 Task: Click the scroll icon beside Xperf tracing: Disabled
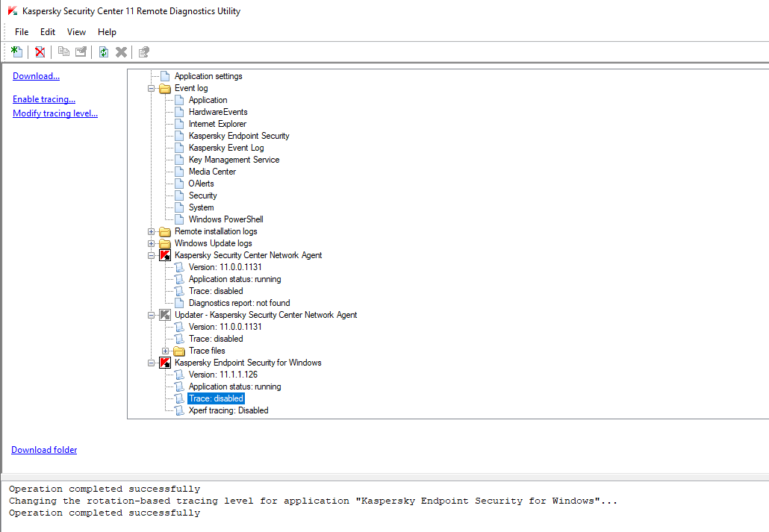coord(179,410)
